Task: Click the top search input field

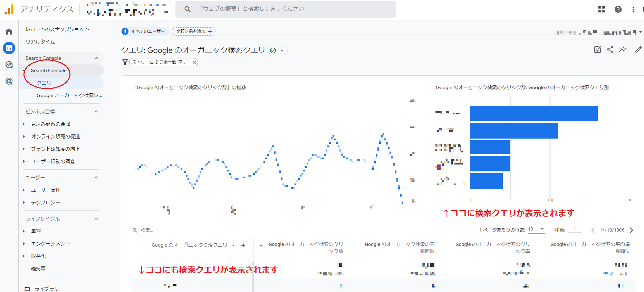Action: coord(286,9)
